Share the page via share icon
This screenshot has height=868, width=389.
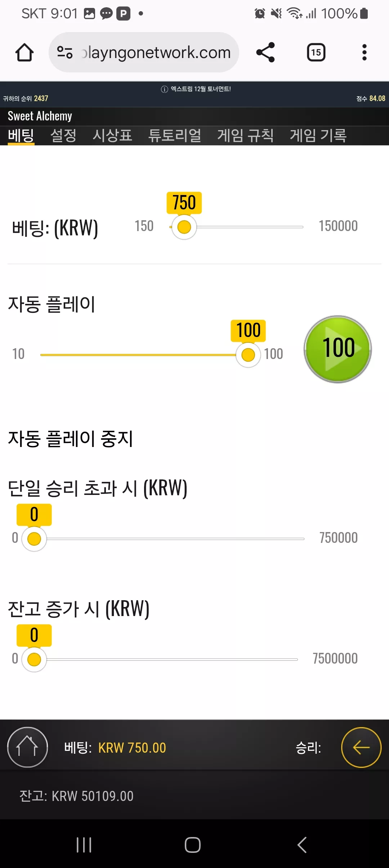(265, 53)
